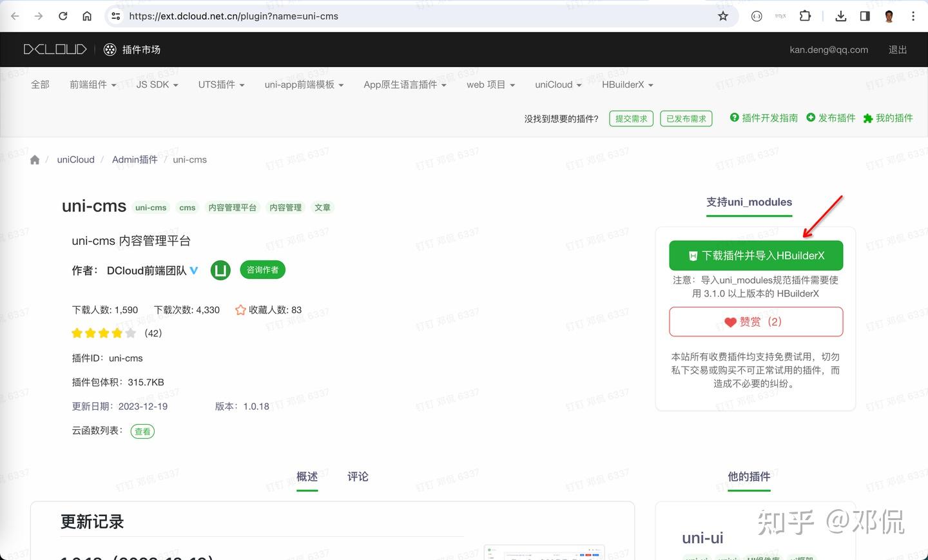Click the circular extension icon right of the bookmark star
Screen dimensions: 928x560
click(x=757, y=16)
